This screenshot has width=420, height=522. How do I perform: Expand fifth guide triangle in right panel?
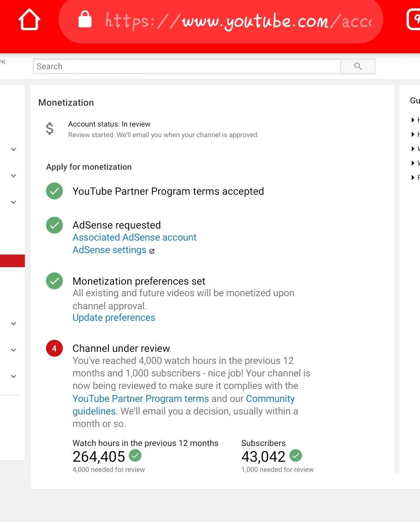click(413, 178)
